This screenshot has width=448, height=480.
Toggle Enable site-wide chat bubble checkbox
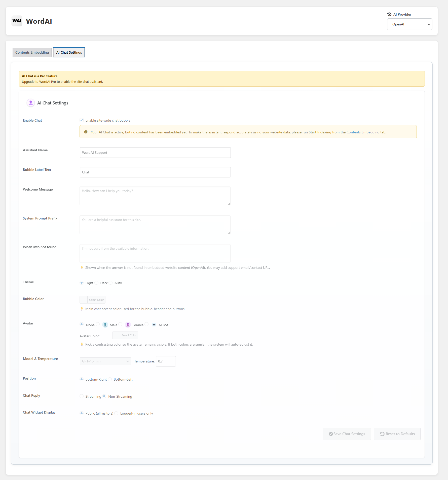pos(82,120)
